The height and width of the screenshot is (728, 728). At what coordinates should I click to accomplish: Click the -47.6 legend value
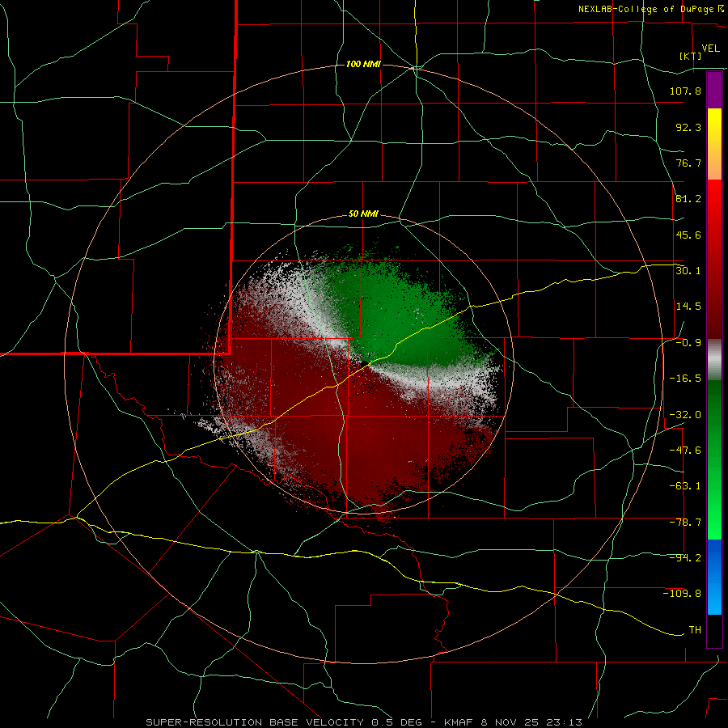pyautogui.click(x=685, y=451)
